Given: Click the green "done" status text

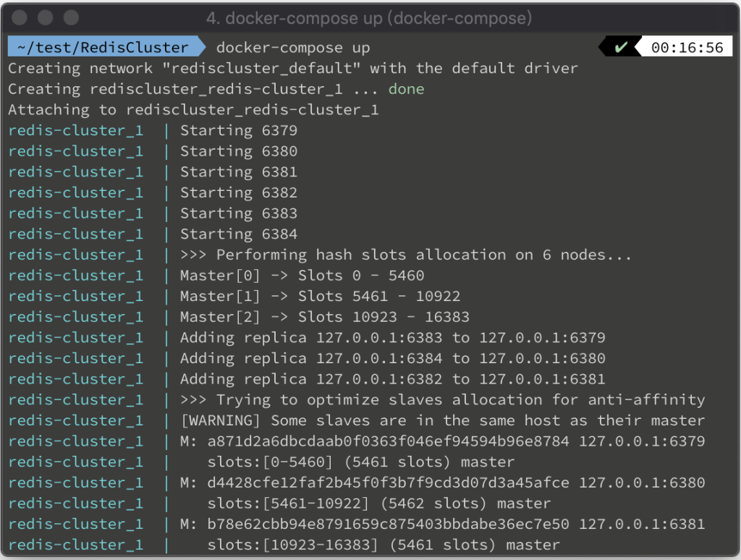Looking at the screenshot, I should tap(406, 89).
